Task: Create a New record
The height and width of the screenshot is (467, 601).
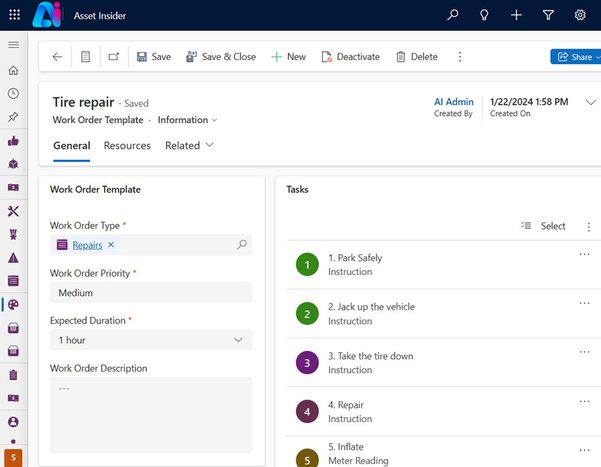Action: click(288, 57)
